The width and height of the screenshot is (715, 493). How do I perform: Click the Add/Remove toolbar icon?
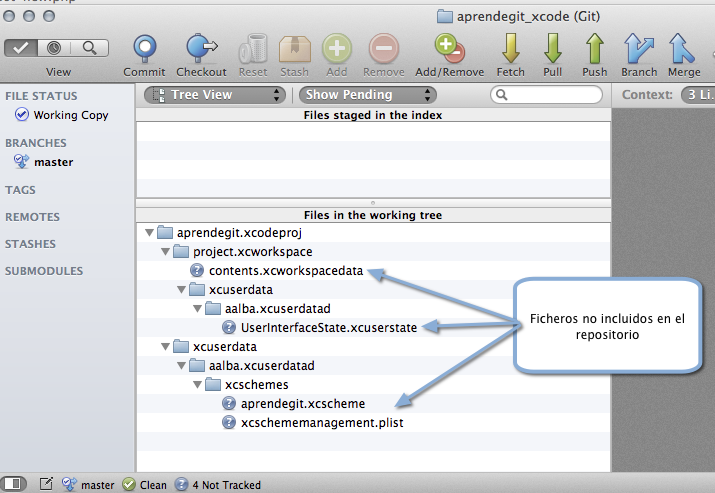click(449, 49)
